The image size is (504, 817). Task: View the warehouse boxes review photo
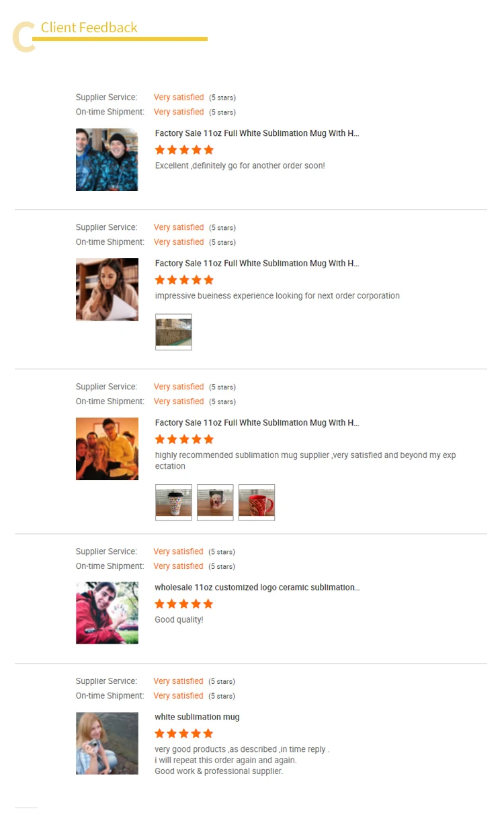pos(173,332)
